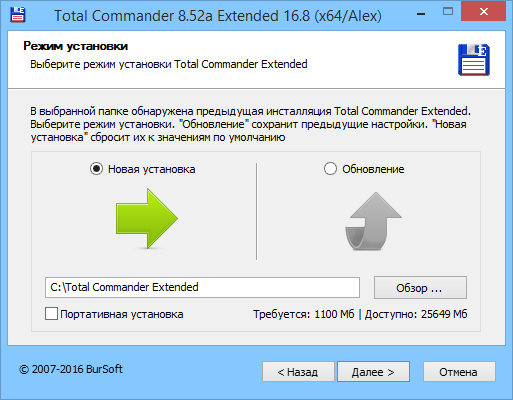Enable the Портативная установка checkbox
This screenshot has height=400, width=513.
pos(51,314)
